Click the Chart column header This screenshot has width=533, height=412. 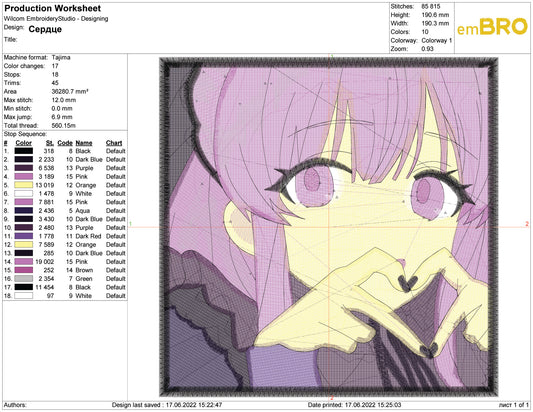[114, 143]
